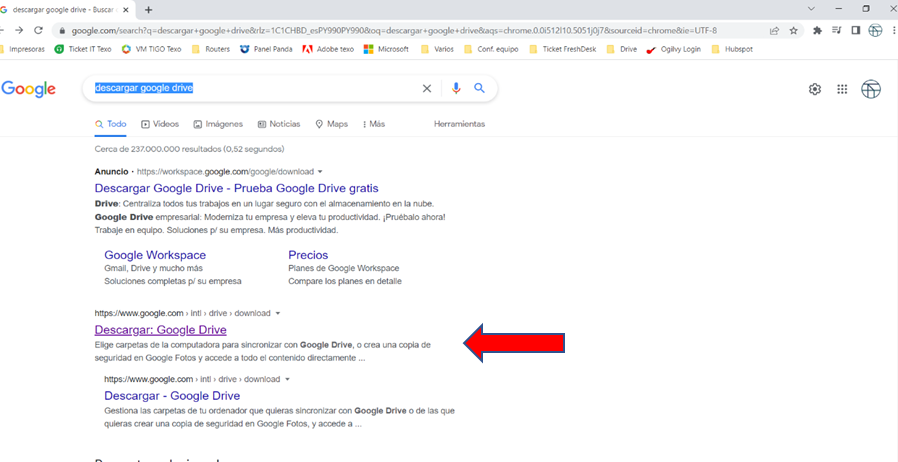The image size is (898, 462).
Task: Open a new browser tab
Action: [x=149, y=10]
